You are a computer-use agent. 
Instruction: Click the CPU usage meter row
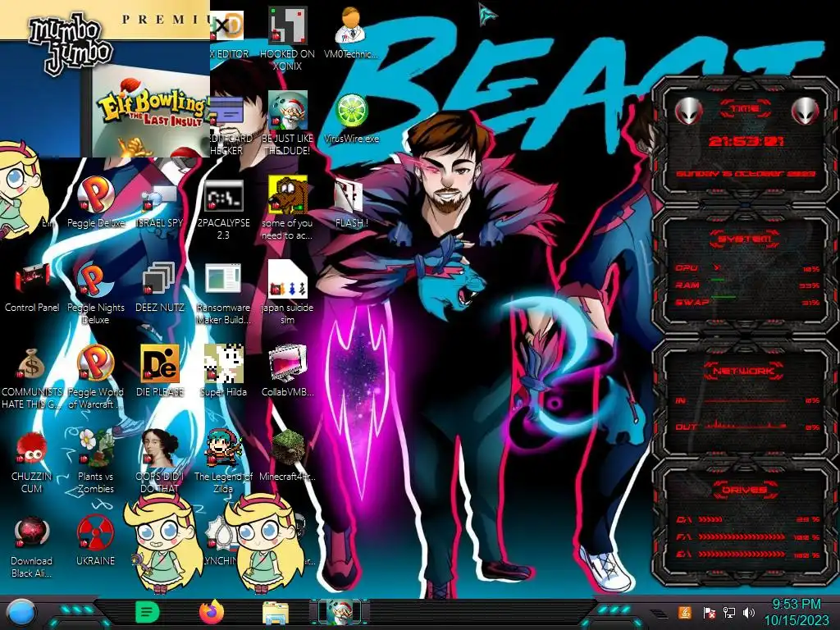[747, 268]
